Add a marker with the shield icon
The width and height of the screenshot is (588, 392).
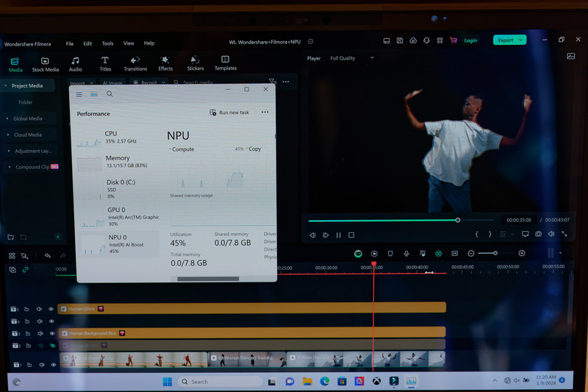(x=390, y=254)
